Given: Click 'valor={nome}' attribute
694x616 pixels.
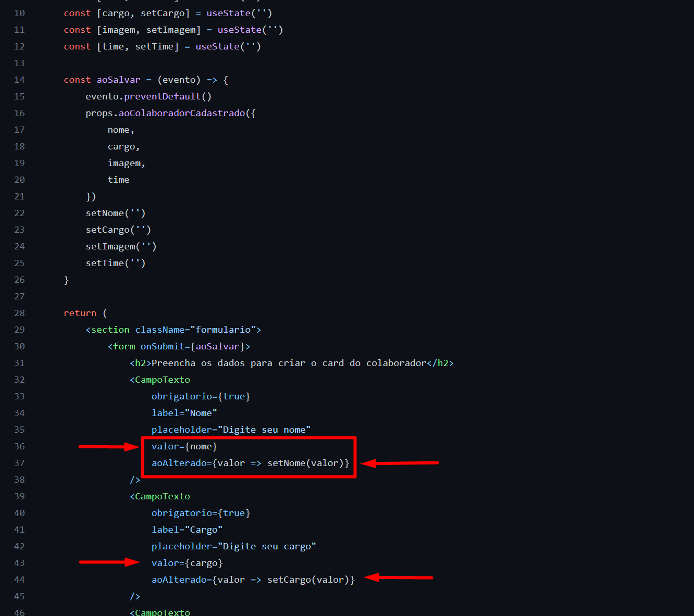Looking at the screenshot, I should pyautogui.click(x=184, y=446).
